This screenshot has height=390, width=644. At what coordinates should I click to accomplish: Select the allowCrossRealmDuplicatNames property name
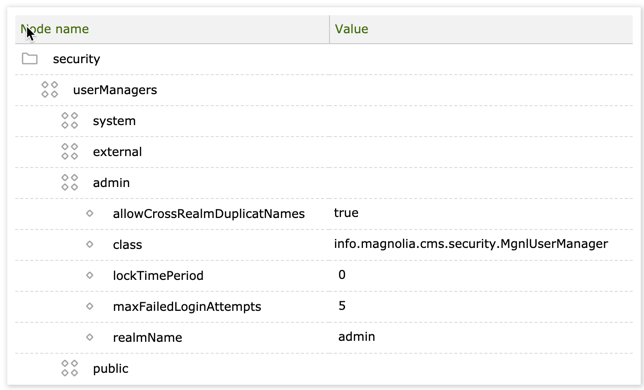tap(209, 214)
